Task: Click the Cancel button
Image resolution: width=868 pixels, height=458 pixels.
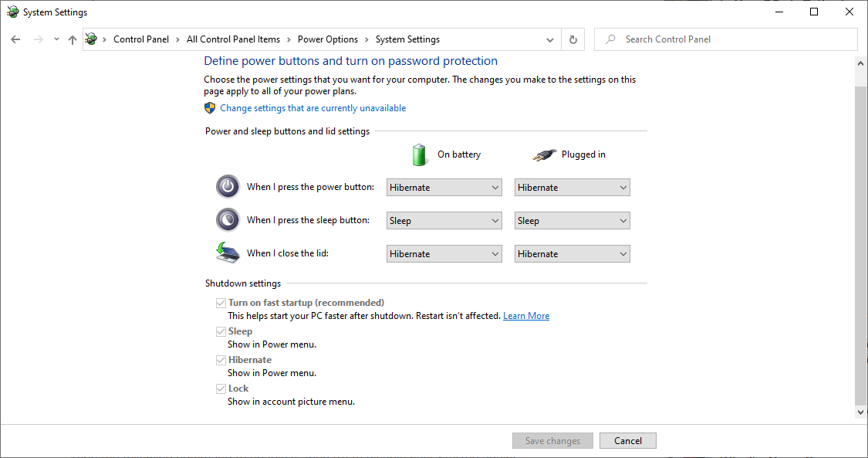Action: [628, 441]
